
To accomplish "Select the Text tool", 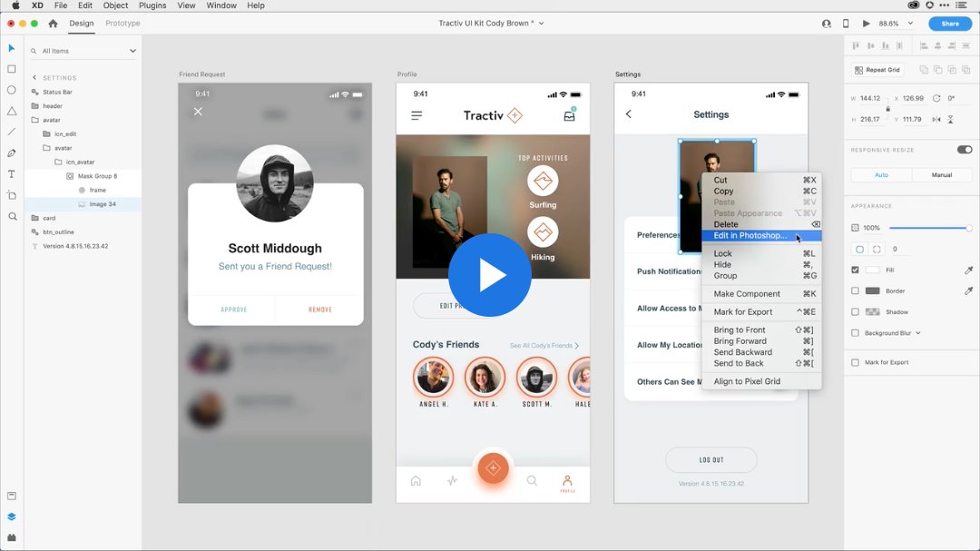I will coord(11,174).
